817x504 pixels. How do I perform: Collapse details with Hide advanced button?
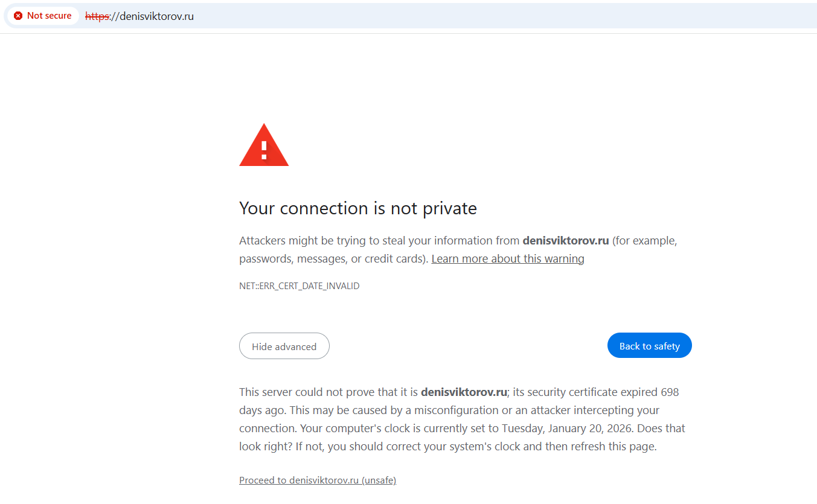(284, 346)
